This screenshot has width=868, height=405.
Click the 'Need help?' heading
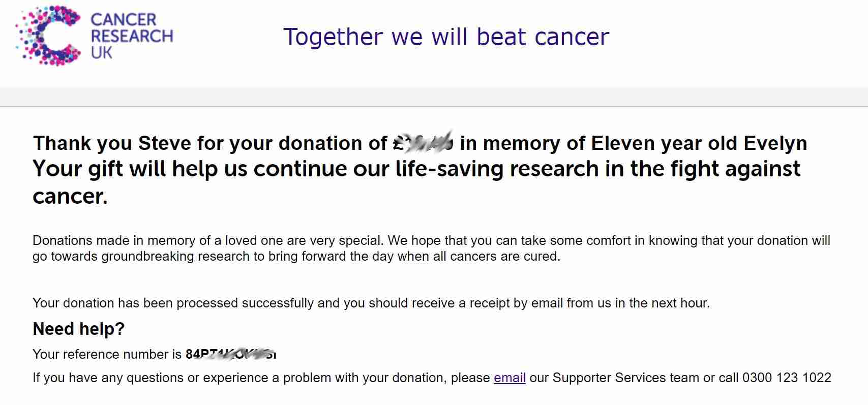pos(78,329)
